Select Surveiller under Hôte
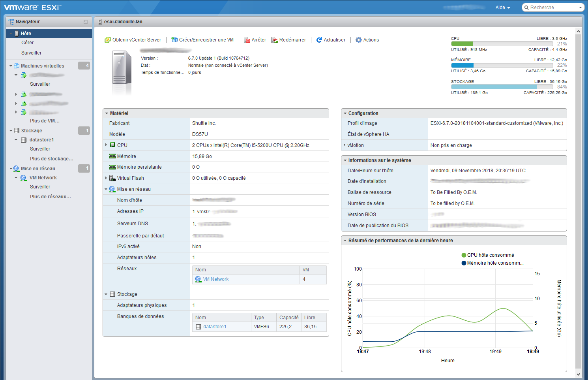The width and height of the screenshot is (588, 380). (x=32, y=53)
